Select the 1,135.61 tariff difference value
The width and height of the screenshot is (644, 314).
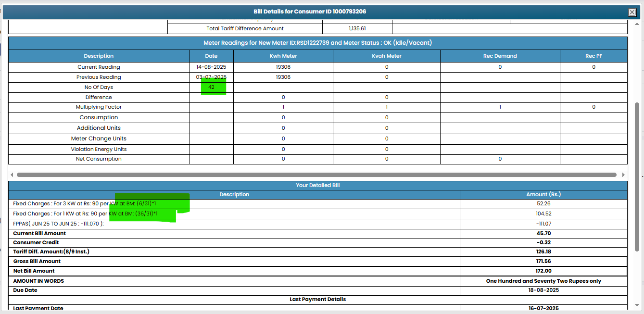click(x=357, y=29)
